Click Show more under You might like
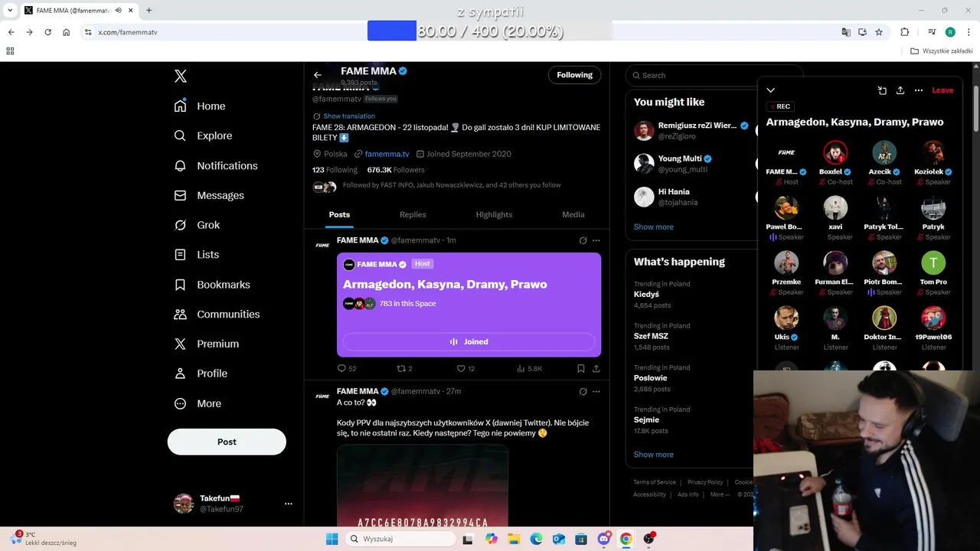The height and width of the screenshot is (551, 980). click(x=653, y=227)
